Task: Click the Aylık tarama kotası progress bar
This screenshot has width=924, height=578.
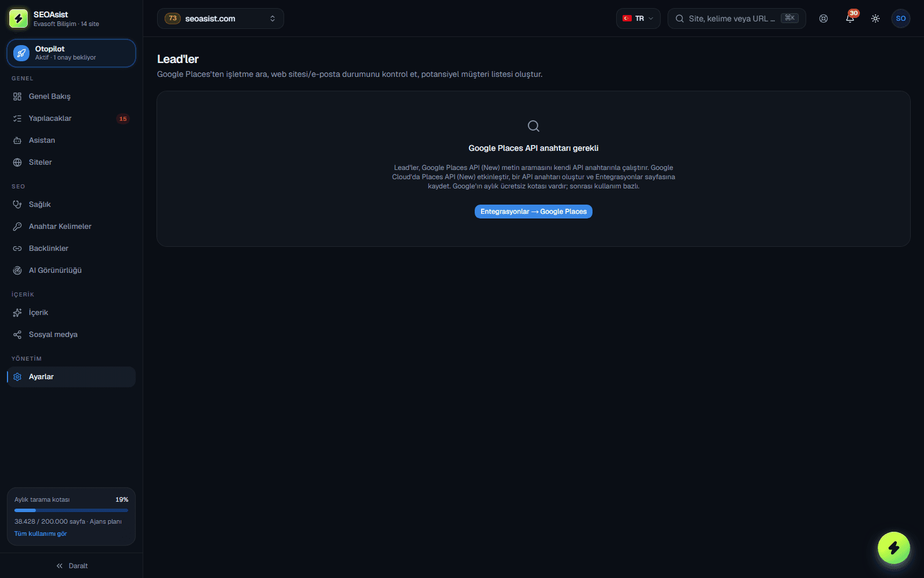Action: coord(71,510)
